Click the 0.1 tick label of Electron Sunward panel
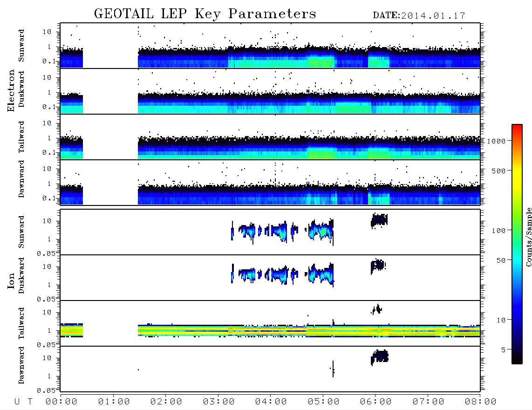This screenshot has width=532, height=410. [49, 61]
